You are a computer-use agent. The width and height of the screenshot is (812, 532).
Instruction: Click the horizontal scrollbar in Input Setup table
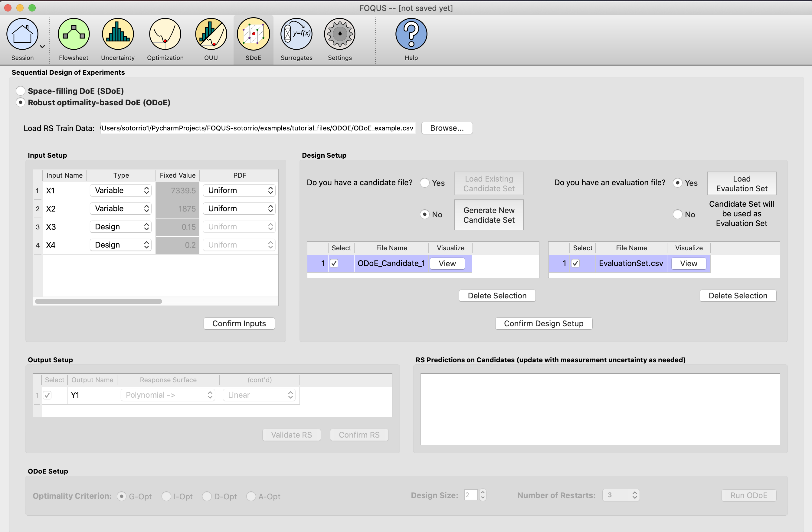pos(98,301)
